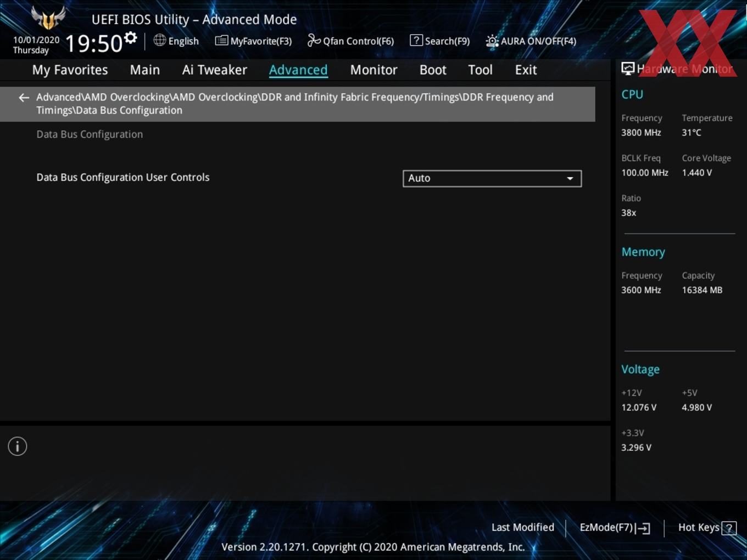Click Core Voltage value 1.440 V

click(x=697, y=172)
